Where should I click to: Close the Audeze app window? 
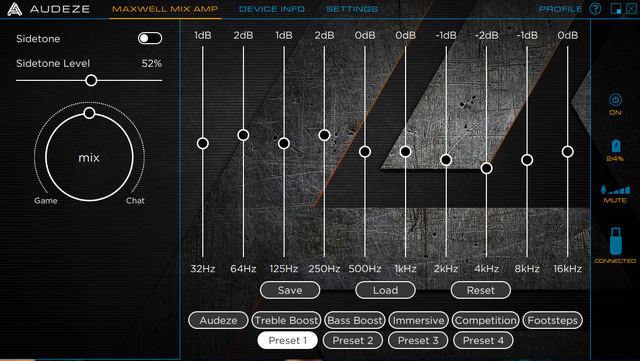click(x=631, y=9)
